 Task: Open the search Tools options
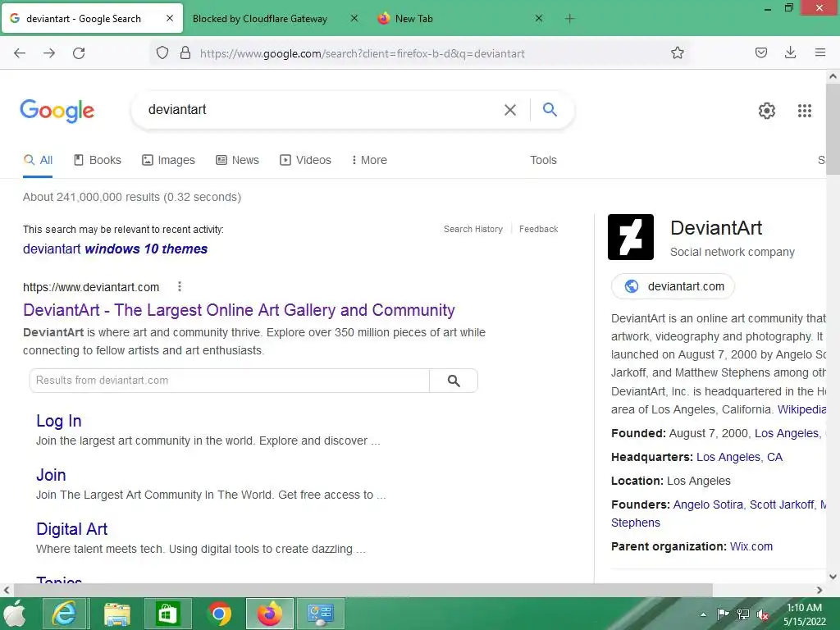coord(543,160)
